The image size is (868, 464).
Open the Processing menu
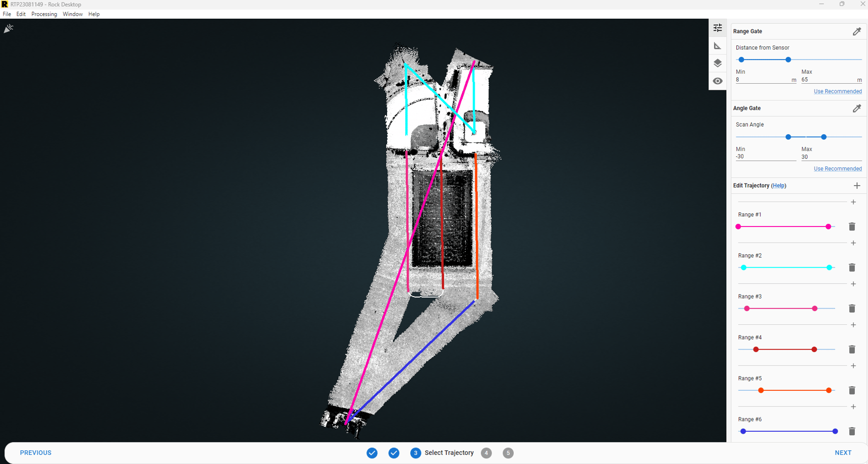pyautogui.click(x=44, y=14)
